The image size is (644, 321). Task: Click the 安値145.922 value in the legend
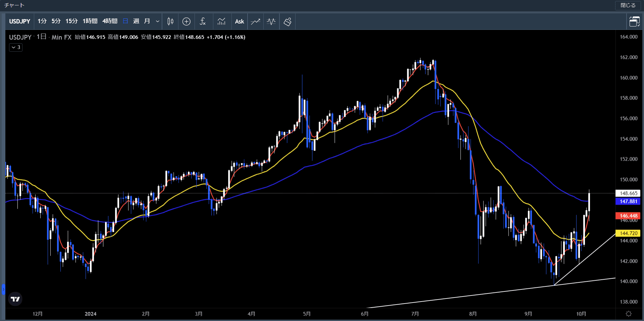click(156, 37)
